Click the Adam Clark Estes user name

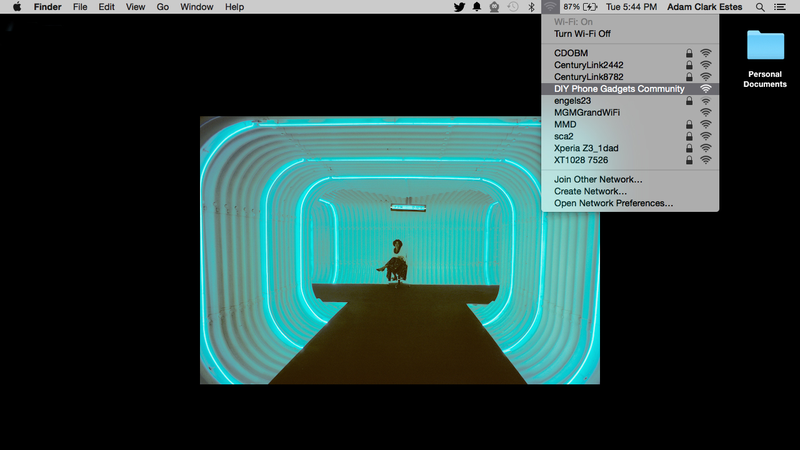pyautogui.click(x=705, y=7)
